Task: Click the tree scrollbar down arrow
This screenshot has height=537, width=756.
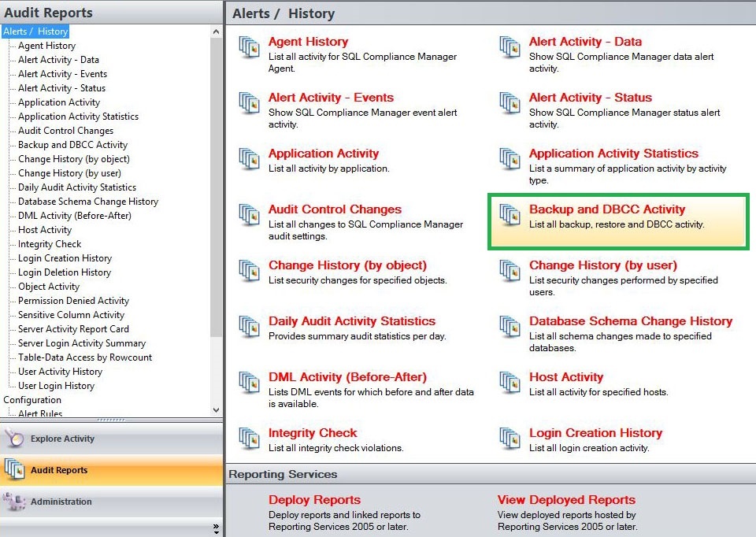Action: coord(216,410)
